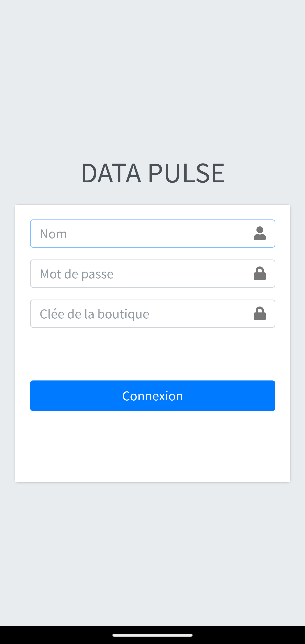Tap the home indicator bar
This screenshot has height=644, width=305.
(x=152, y=635)
